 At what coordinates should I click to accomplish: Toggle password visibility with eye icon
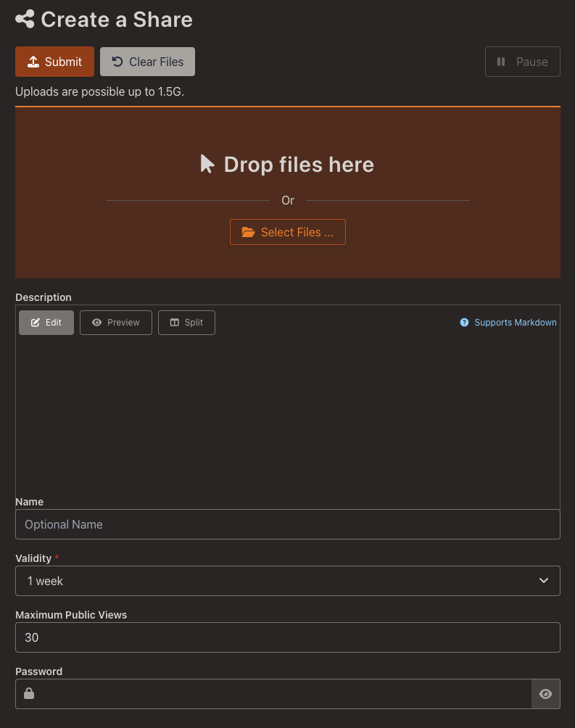pyautogui.click(x=545, y=694)
